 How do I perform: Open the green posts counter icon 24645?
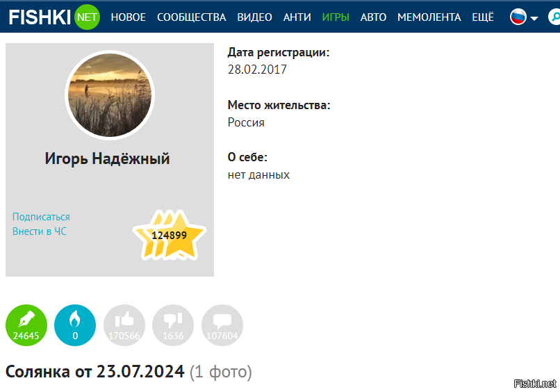tap(26, 325)
